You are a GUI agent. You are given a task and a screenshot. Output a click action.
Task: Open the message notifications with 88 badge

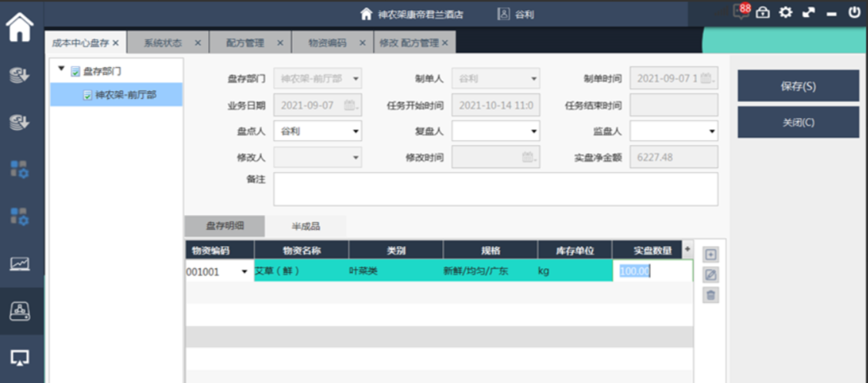[742, 12]
